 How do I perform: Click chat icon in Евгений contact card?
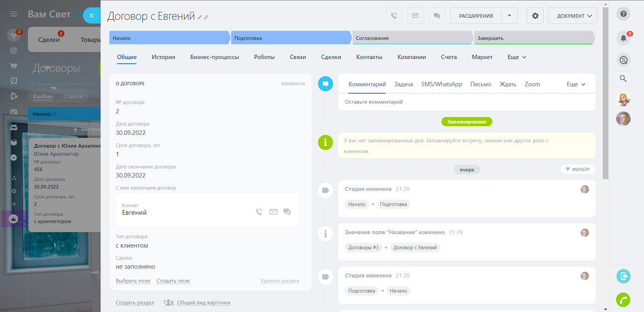coord(287,212)
